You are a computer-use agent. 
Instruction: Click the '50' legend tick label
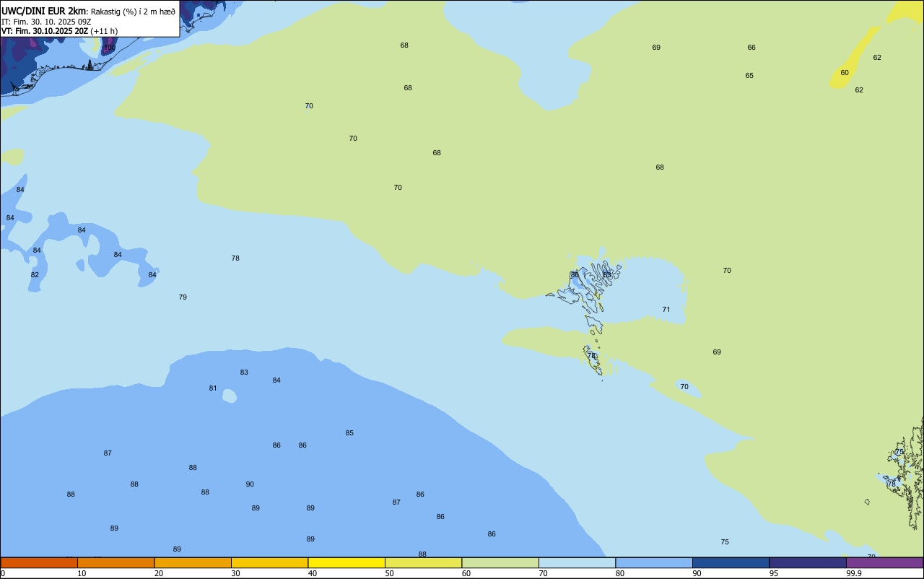389,573
